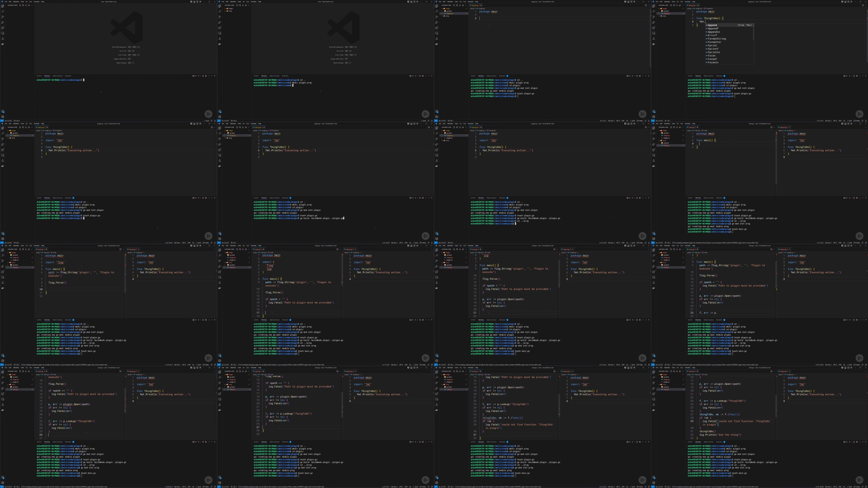Close plugin.go tab in fmt autocomplete window

pyautogui.click(x=698, y=5)
